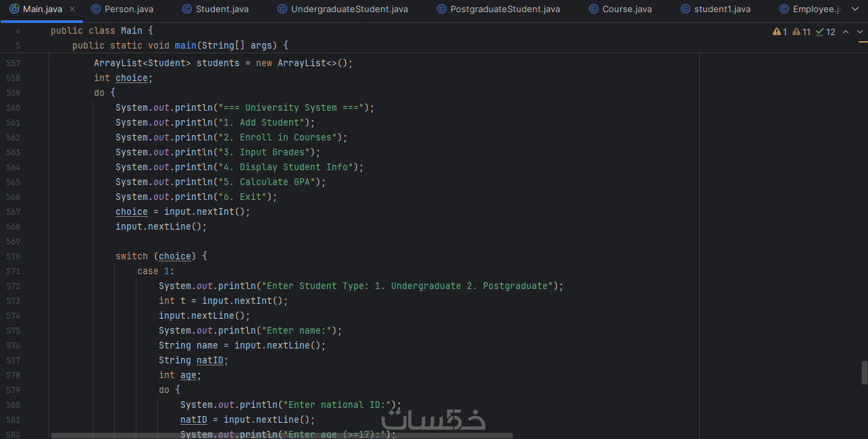The width and height of the screenshot is (868, 439).
Task: Click the '5. Calculate GPA' println line
Action: (221, 182)
